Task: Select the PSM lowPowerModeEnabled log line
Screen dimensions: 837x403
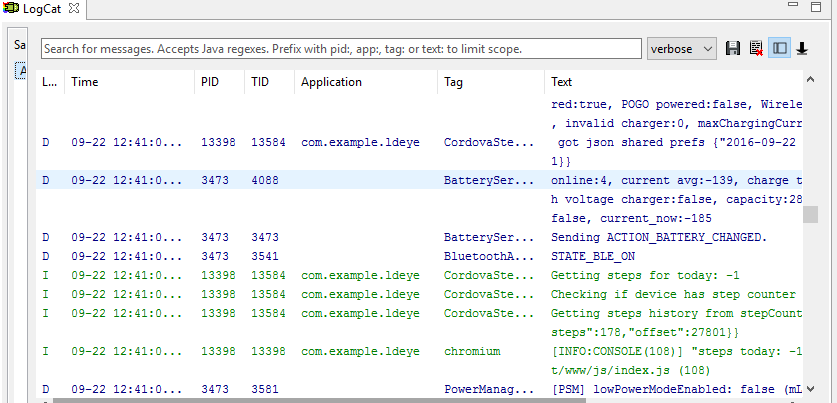Action: (x=420, y=389)
